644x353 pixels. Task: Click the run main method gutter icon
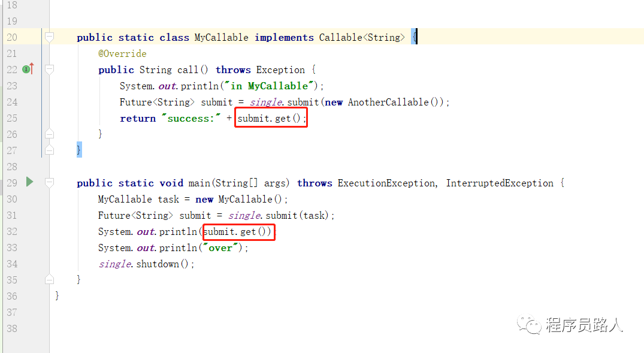pos(29,182)
